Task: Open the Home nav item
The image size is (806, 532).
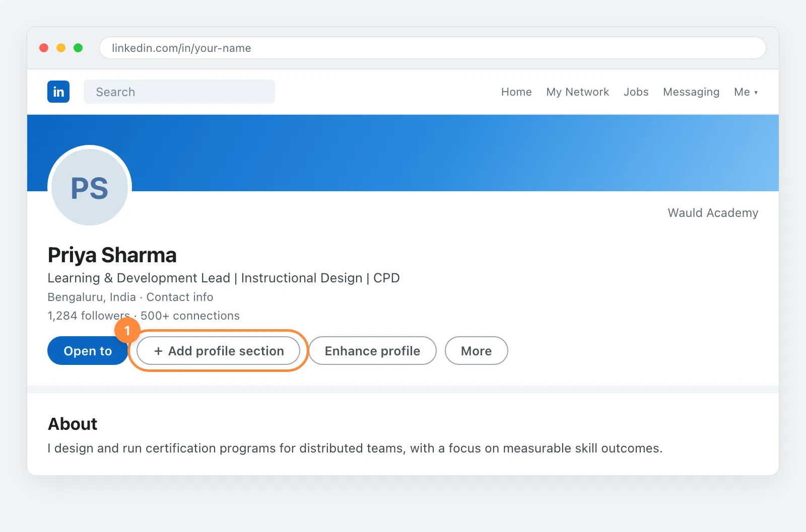Action: 516,92
